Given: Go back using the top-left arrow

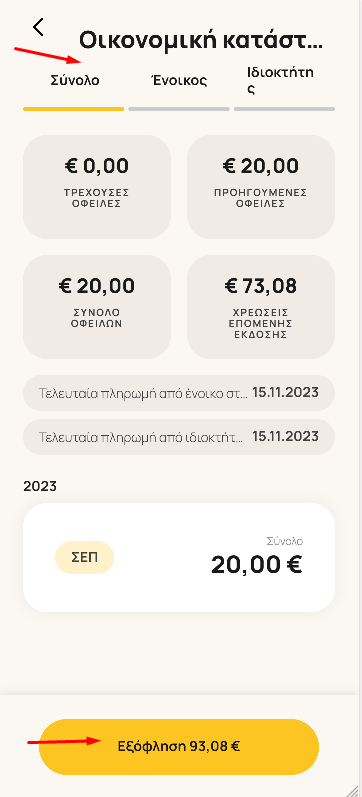Looking at the screenshot, I should click(x=38, y=27).
